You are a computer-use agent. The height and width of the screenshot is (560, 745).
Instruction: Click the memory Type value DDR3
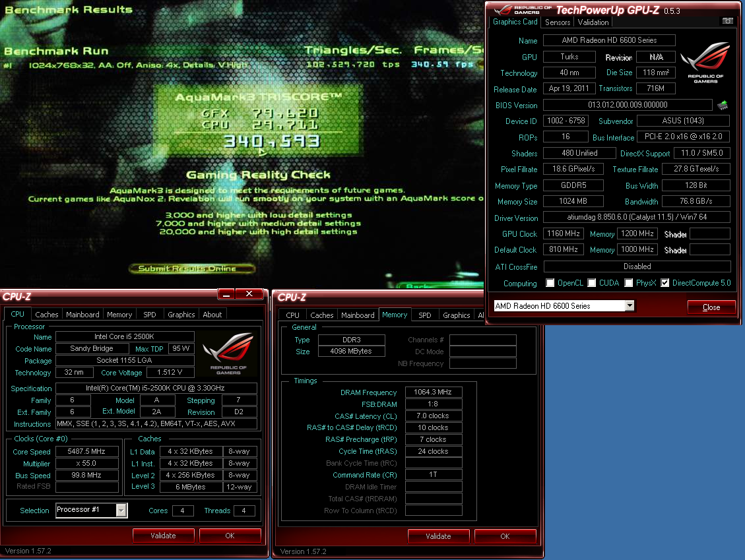(x=351, y=340)
